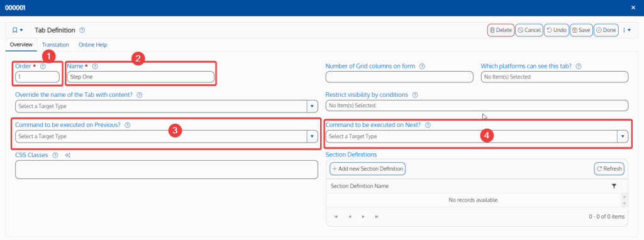The width and height of the screenshot is (644, 240).
Task: Open the Online Help tab
Action: [x=93, y=45]
